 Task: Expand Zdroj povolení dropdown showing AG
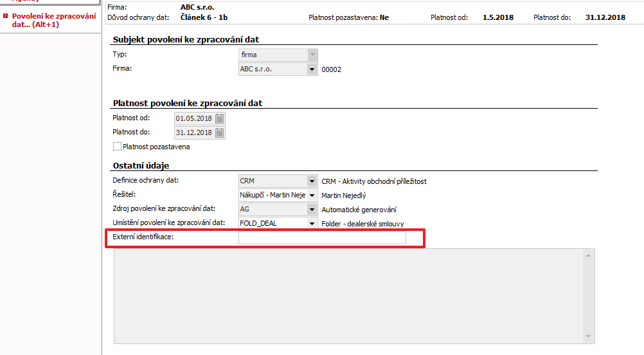coord(312,210)
